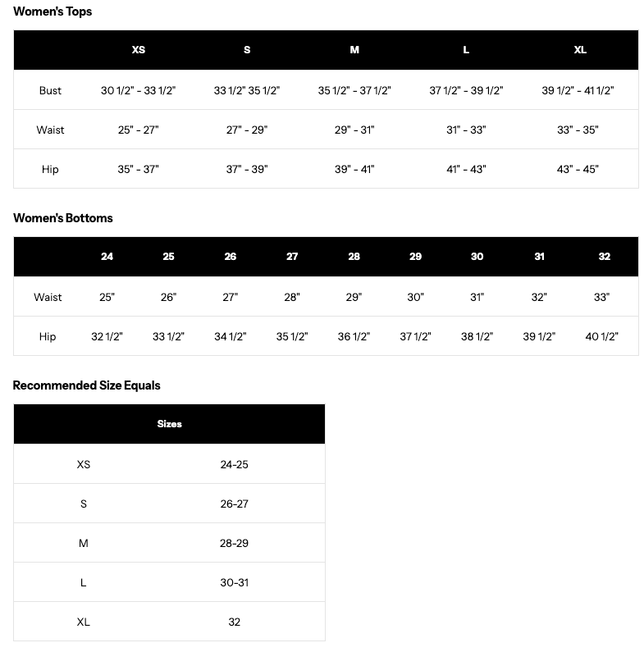
Task: Select size 24 header in Women's Bottoms
Action: click(x=107, y=257)
